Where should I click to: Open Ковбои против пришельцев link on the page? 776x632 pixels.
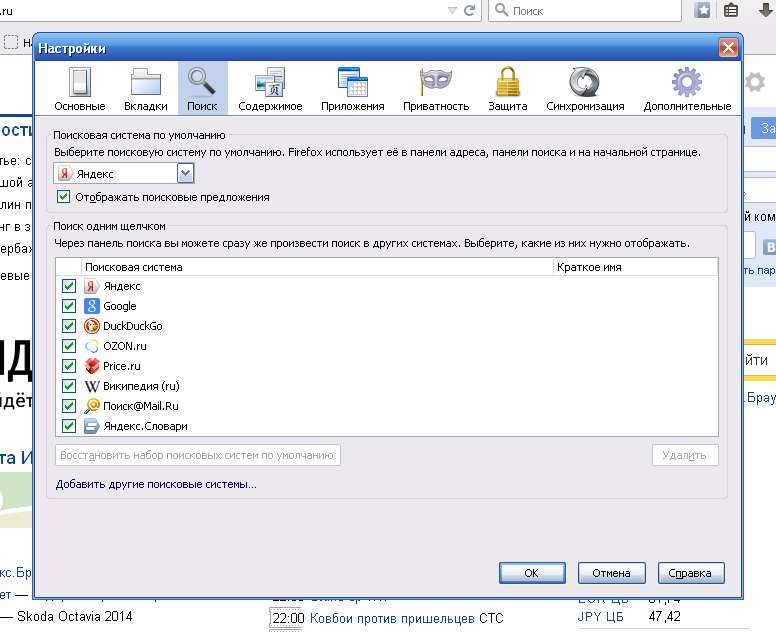click(392, 618)
